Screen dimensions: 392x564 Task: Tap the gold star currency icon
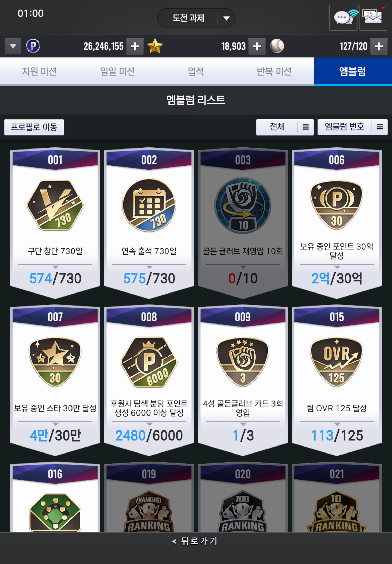155,46
